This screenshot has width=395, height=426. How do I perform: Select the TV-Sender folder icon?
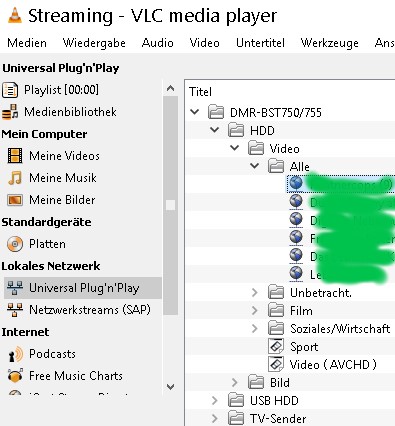[x=236, y=418]
